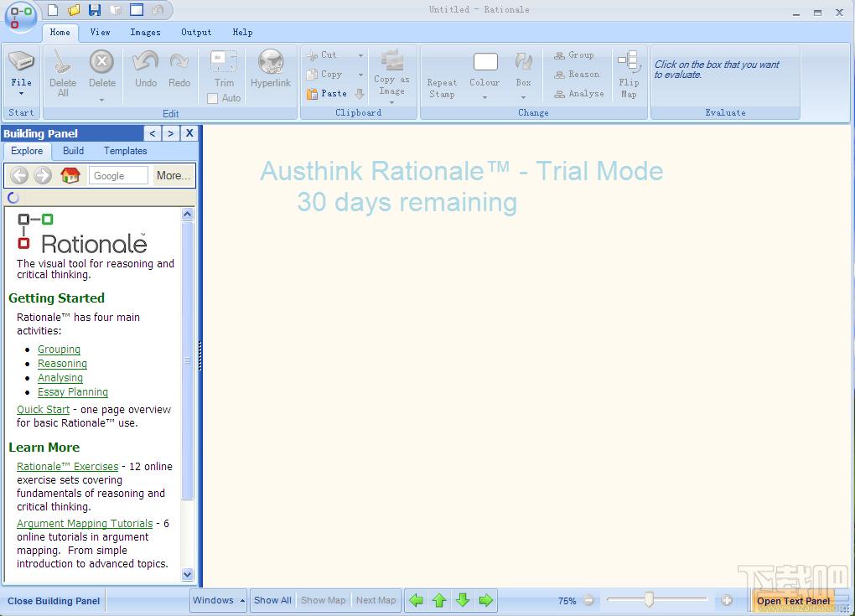Open the Essay Planning link
Viewport: 855px width, 616px height.
[73, 392]
